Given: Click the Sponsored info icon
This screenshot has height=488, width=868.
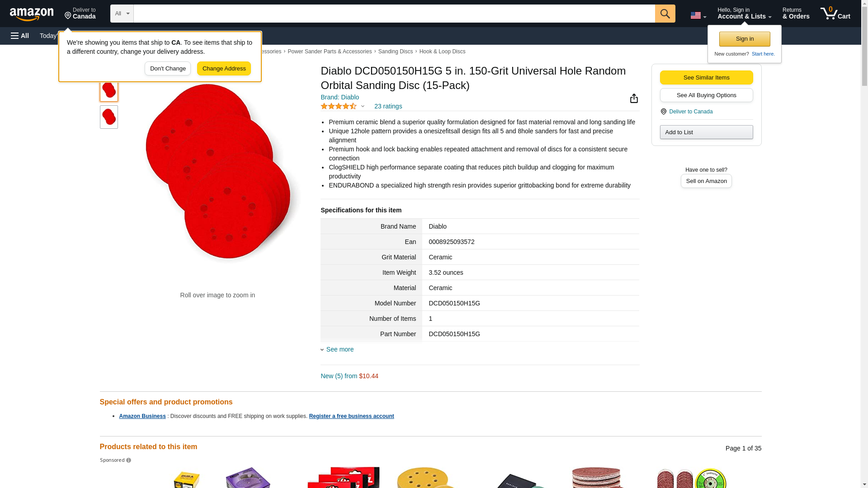Looking at the screenshot, I should [128, 460].
